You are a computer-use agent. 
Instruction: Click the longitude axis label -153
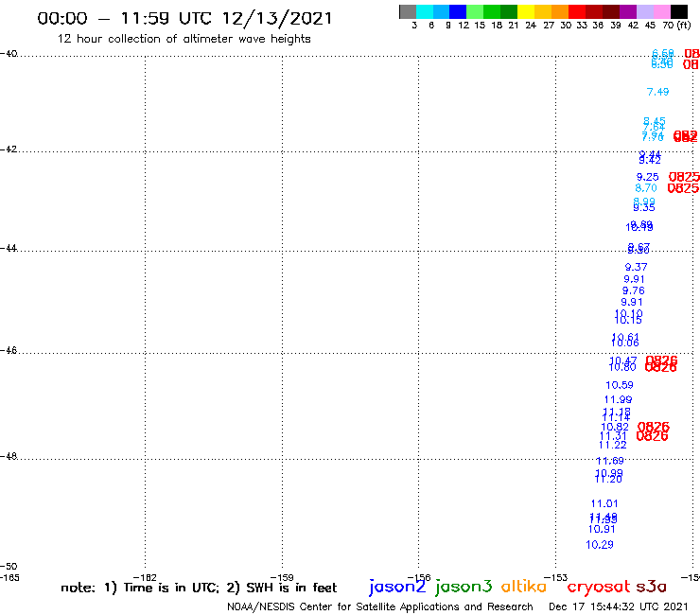[556, 577]
